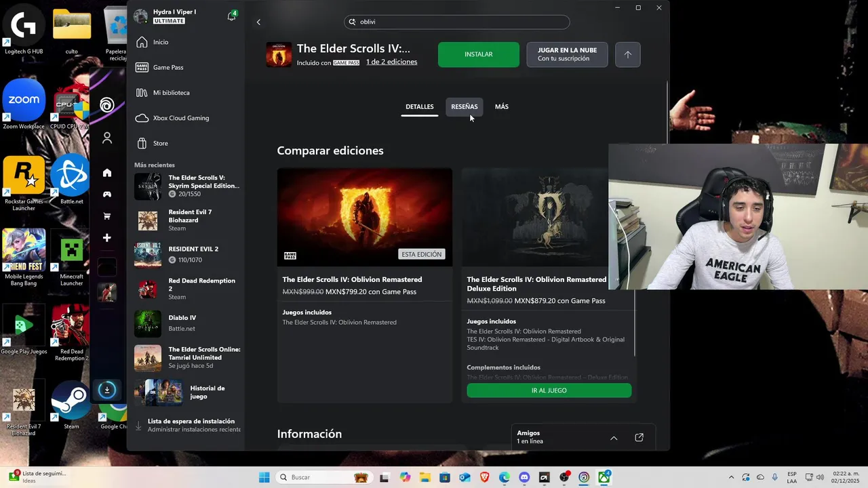Click the Ubisoft Connect logo
Image resolution: width=868 pixels, height=488 pixels.
click(x=107, y=105)
